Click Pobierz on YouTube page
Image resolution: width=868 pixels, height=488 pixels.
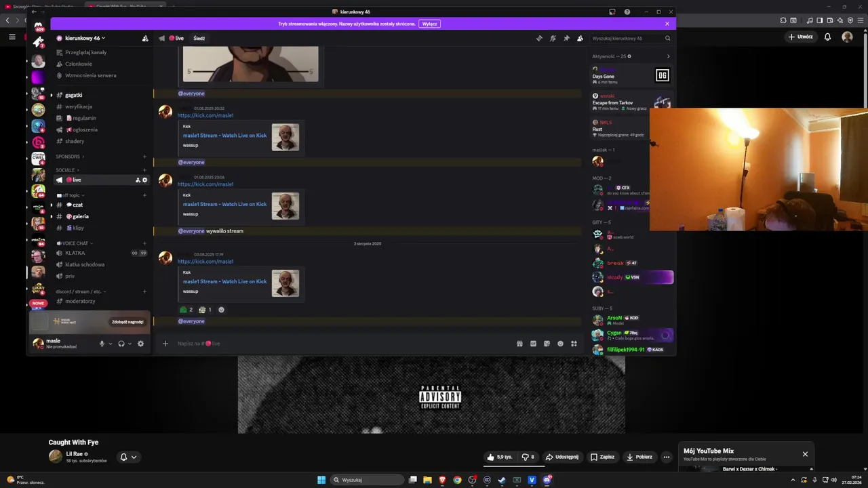[x=639, y=457]
